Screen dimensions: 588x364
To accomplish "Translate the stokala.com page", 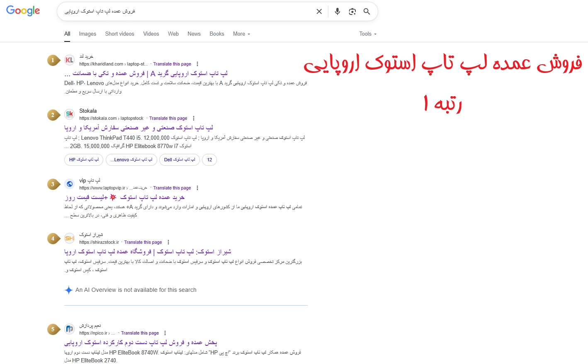I will click(x=168, y=119).
